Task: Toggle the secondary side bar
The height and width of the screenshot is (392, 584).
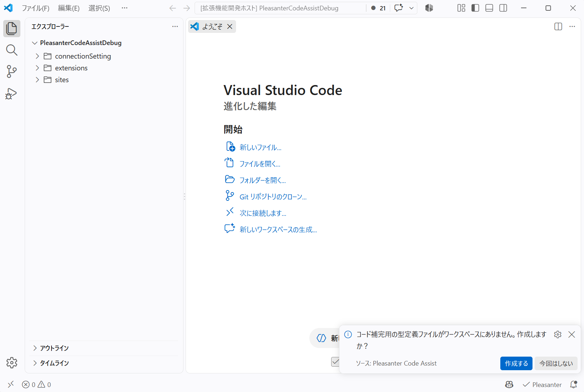Action: click(503, 8)
